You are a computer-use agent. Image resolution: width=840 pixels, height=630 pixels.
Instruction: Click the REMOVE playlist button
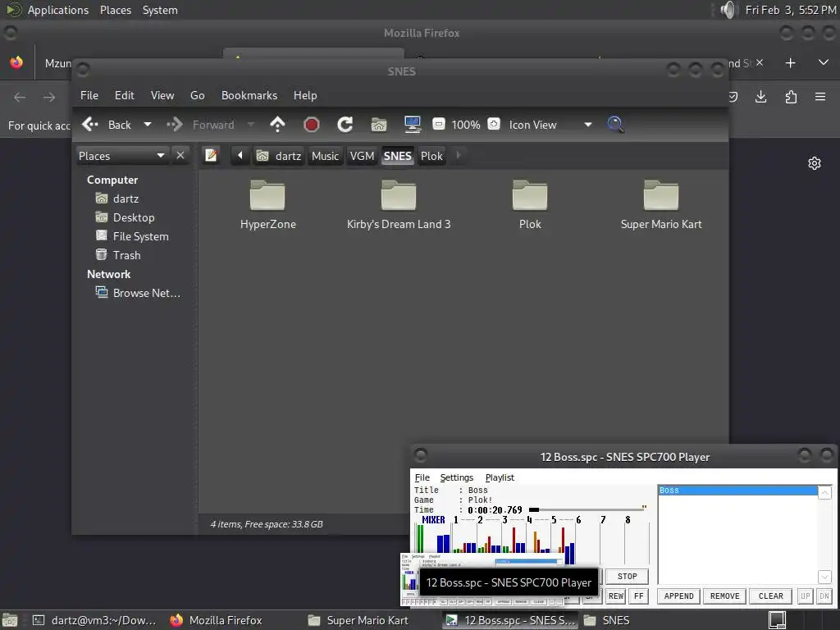[724, 596]
